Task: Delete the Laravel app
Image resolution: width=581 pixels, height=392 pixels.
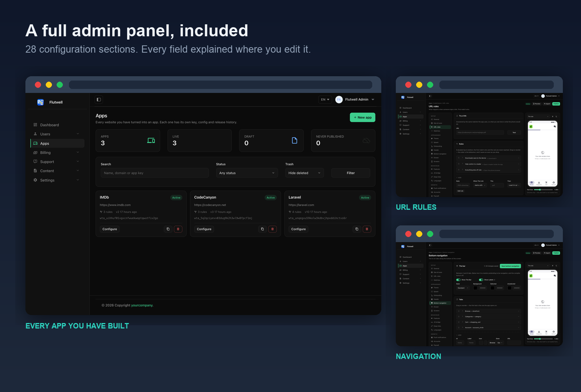Action: click(x=367, y=229)
